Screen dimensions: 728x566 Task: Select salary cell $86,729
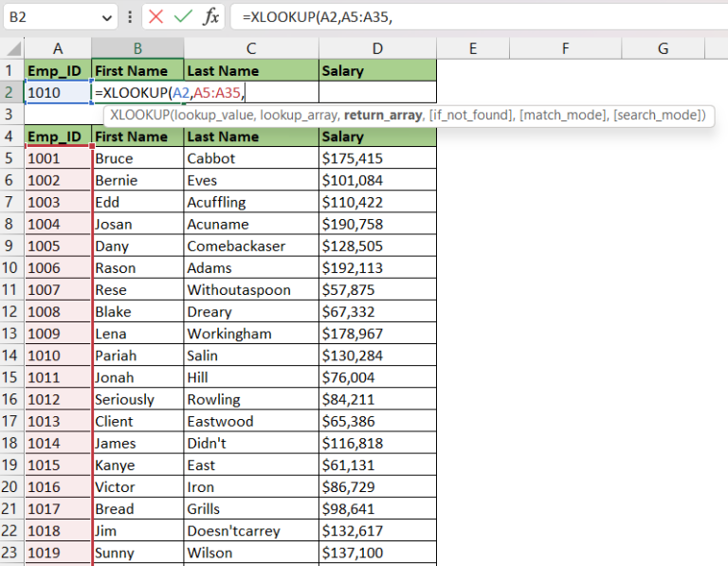click(x=377, y=486)
